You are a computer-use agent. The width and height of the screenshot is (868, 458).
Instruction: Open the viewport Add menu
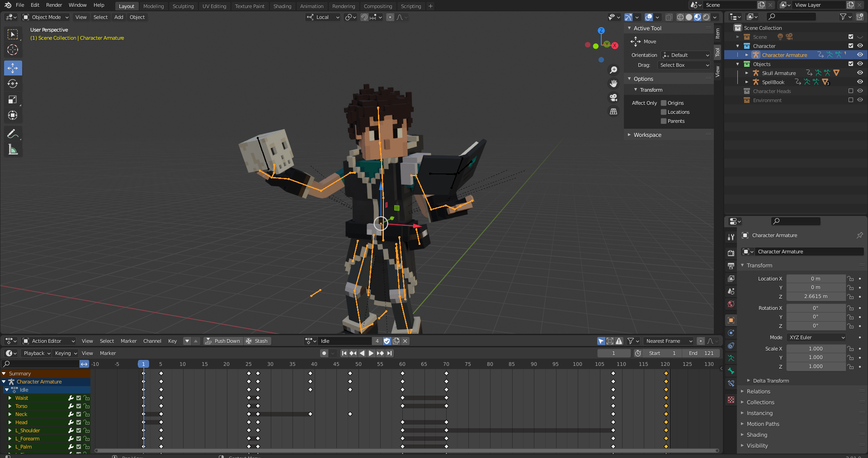[118, 17]
